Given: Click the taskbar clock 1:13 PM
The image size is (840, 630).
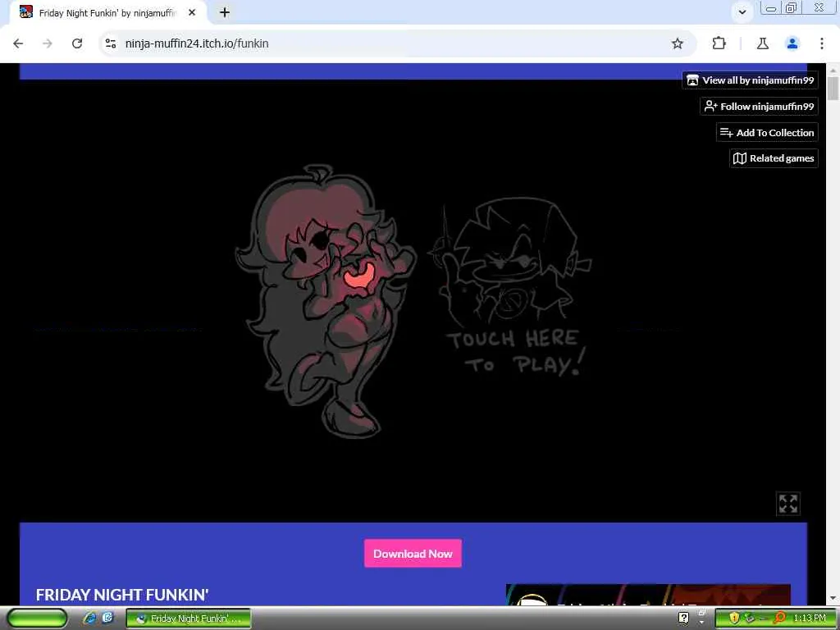Looking at the screenshot, I should point(810,619).
